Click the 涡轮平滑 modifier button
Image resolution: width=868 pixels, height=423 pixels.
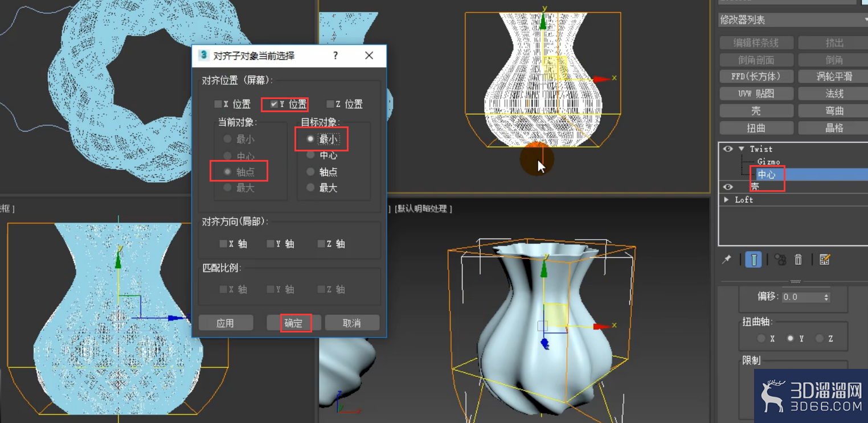click(833, 76)
